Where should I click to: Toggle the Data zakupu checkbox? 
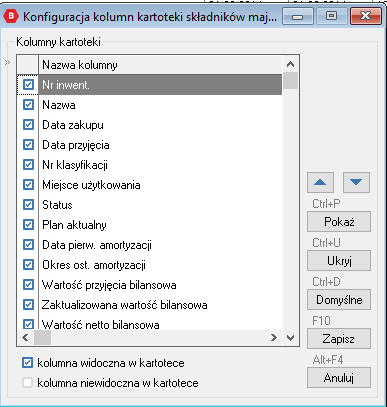[28, 125]
